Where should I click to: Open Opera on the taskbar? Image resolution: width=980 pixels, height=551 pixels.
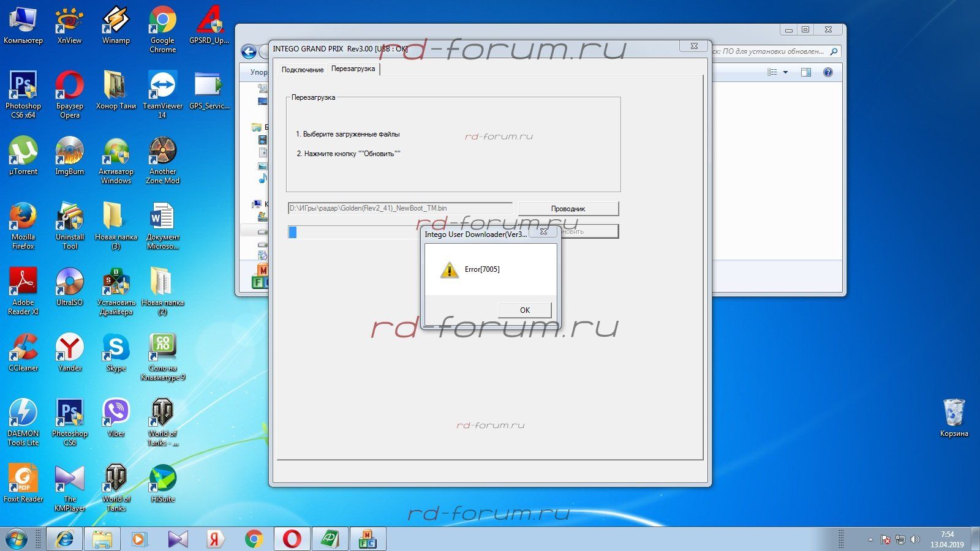tap(292, 539)
